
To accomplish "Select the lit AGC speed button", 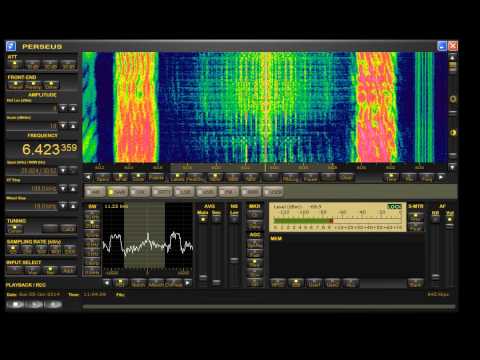I will click(x=255, y=263).
